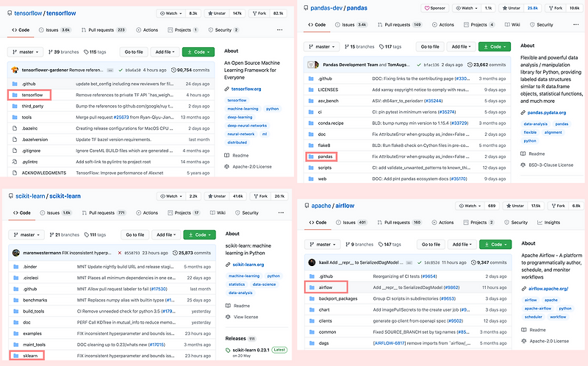Open the pandas.pydata.org website link

tap(547, 112)
